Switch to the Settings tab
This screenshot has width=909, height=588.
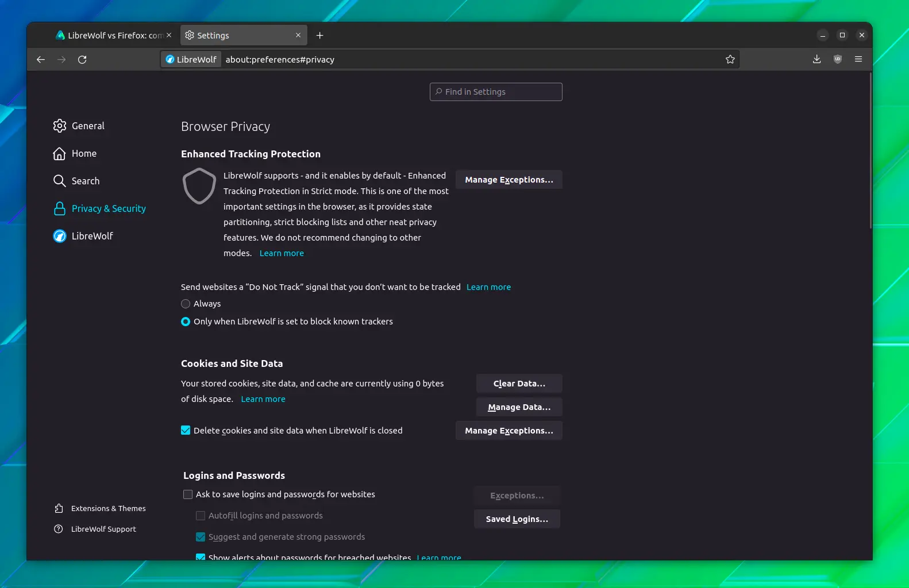coord(244,36)
